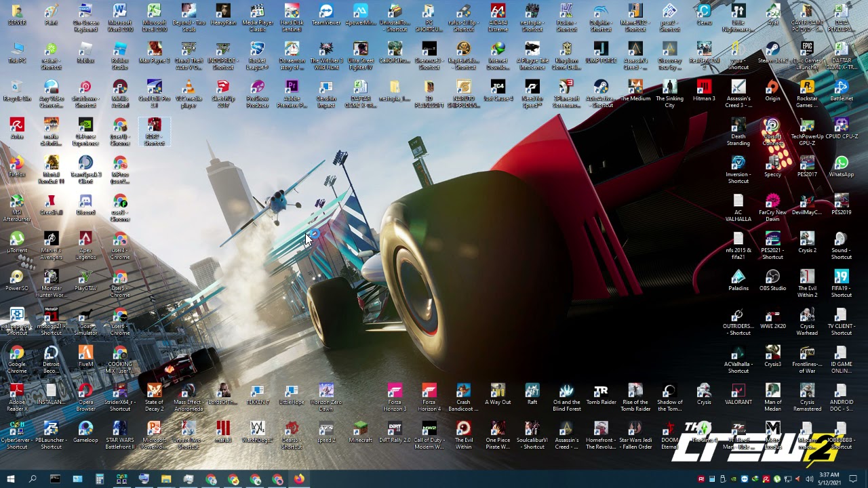Select the VALORANT desktop icon
Image resolution: width=868 pixels, height=488 pixels.
738,395
